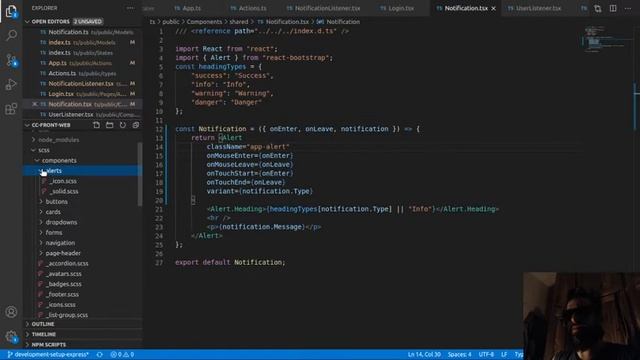Open _footer.scss file

[x=62, y=294]
